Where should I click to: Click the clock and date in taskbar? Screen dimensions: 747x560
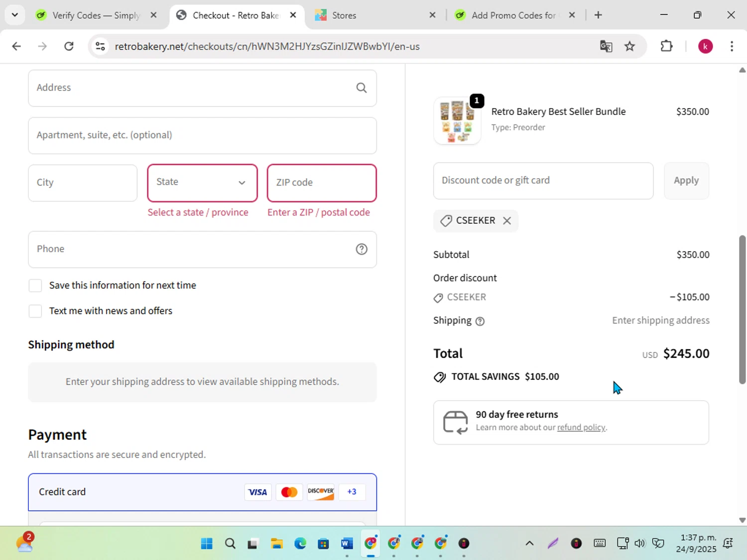tap(696, 544)
